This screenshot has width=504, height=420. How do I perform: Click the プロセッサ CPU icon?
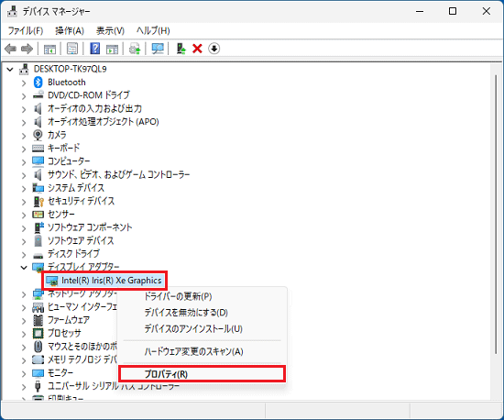tap(38, 333)
